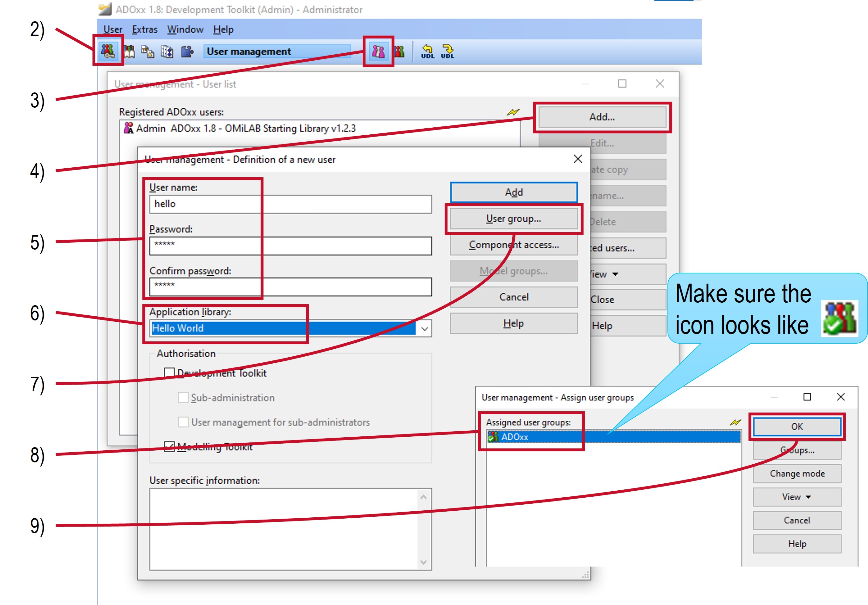Click the User groups toolbar icon
The width and height of the screenshot is (868, 605).
tap(399, 51)
